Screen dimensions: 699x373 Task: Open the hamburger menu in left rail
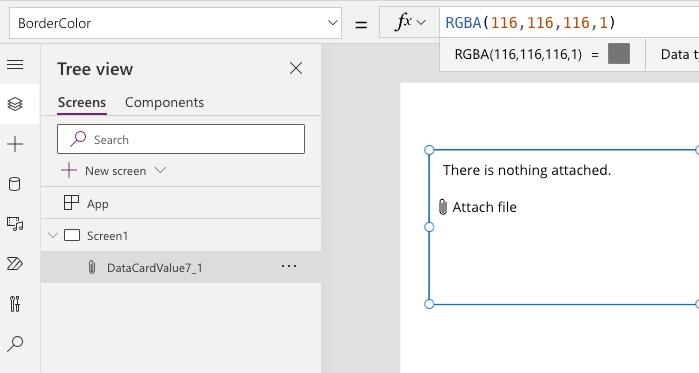(x=15, y=65)
